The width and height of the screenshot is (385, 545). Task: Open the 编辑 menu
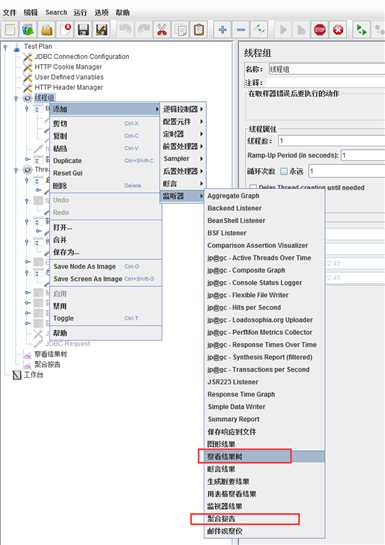point(31,13)
